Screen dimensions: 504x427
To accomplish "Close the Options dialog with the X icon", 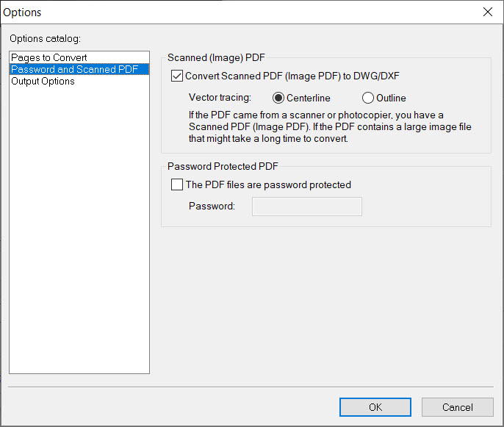I will tap(488, 12).
